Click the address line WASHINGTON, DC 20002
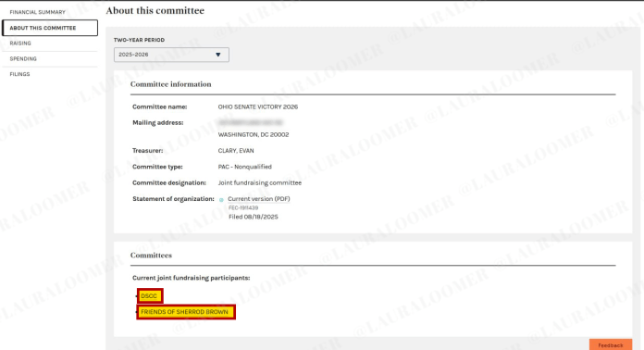Image resolution: width=644 pixels, height=350 pixels. 254,135
